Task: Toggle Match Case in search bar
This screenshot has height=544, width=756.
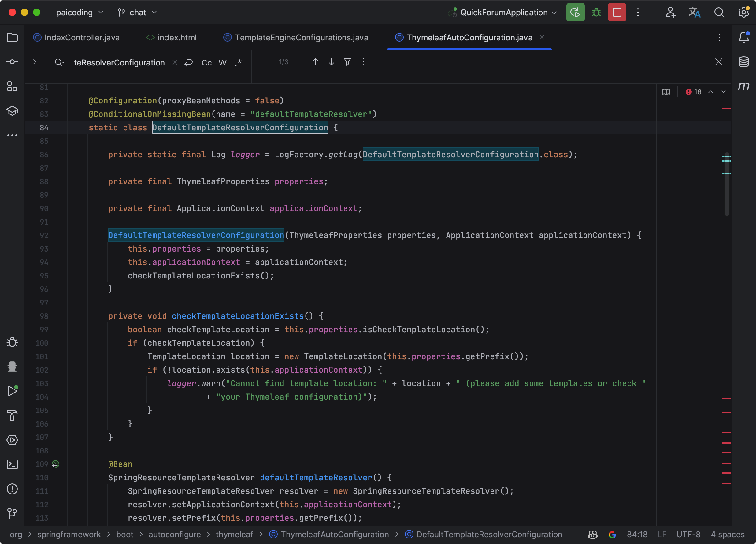Action: (206, 63)
